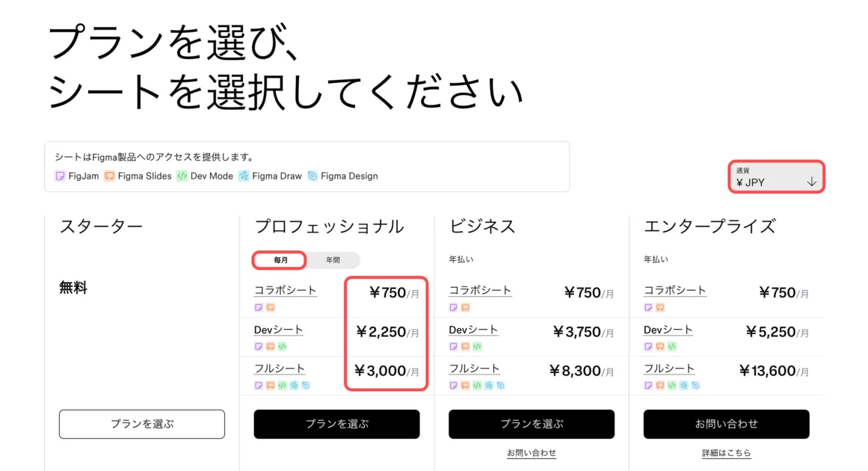868x471 pixels.
Task: Open the お問い合わせ link below the ビジネス button
Action: [x=532, y=453]
